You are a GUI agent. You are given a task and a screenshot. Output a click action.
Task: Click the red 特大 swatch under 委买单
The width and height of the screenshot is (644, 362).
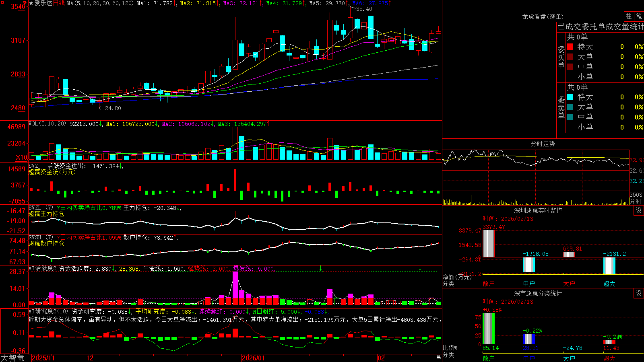(x=570, y=47)
